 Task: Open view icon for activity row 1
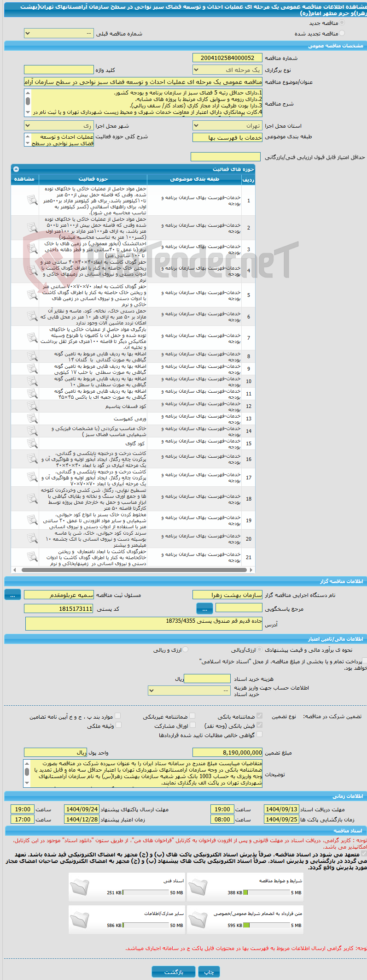(x=32, y=200)
